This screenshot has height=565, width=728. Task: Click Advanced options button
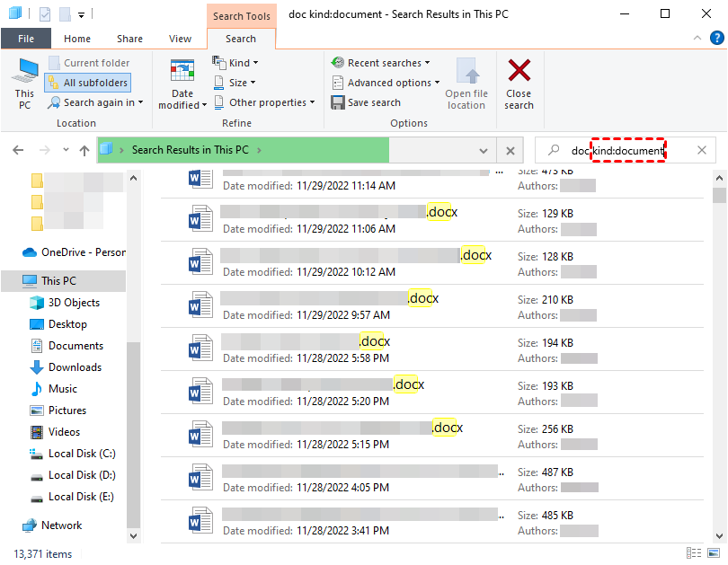386,83
